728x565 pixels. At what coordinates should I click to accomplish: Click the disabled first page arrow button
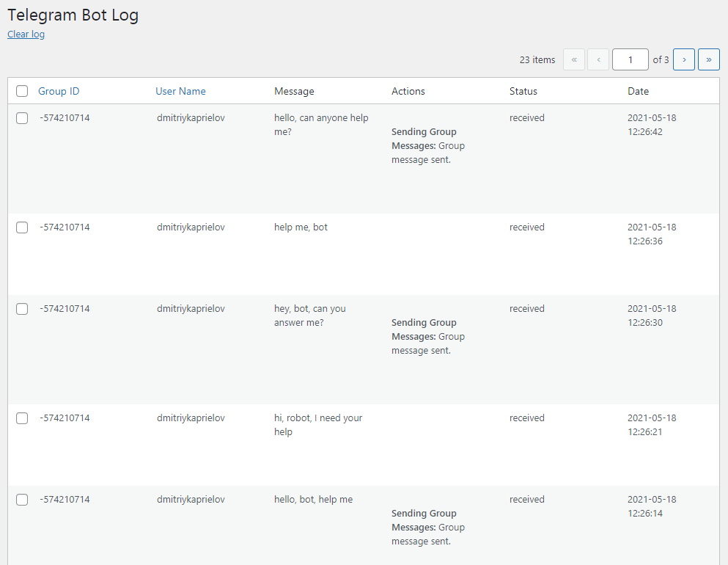click(x=574, y=59)
